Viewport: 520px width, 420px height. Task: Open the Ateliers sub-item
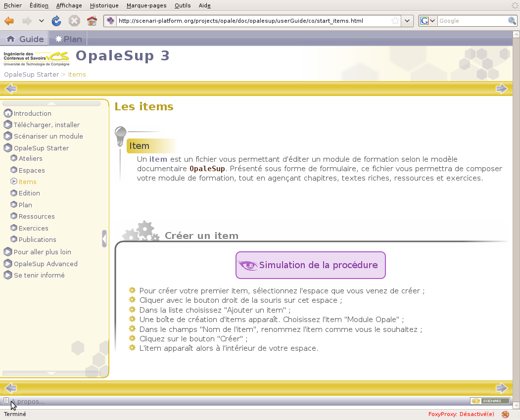point(31,158)
